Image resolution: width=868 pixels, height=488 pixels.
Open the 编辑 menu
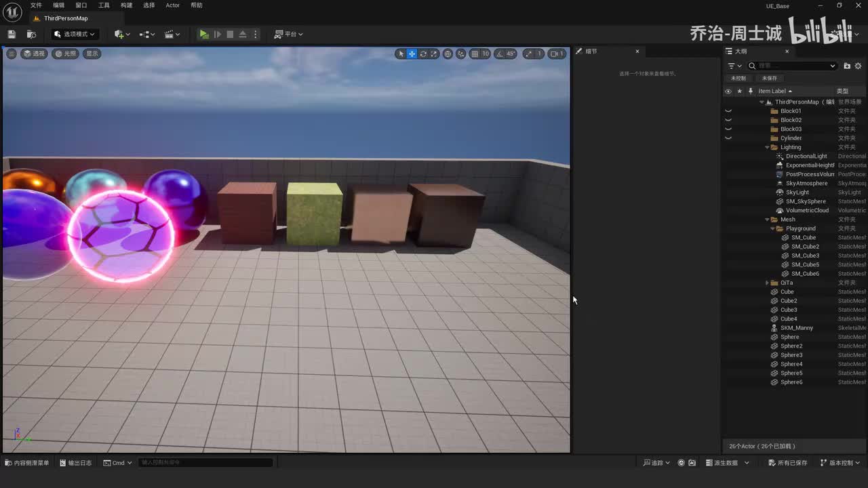tap(59, 5)
